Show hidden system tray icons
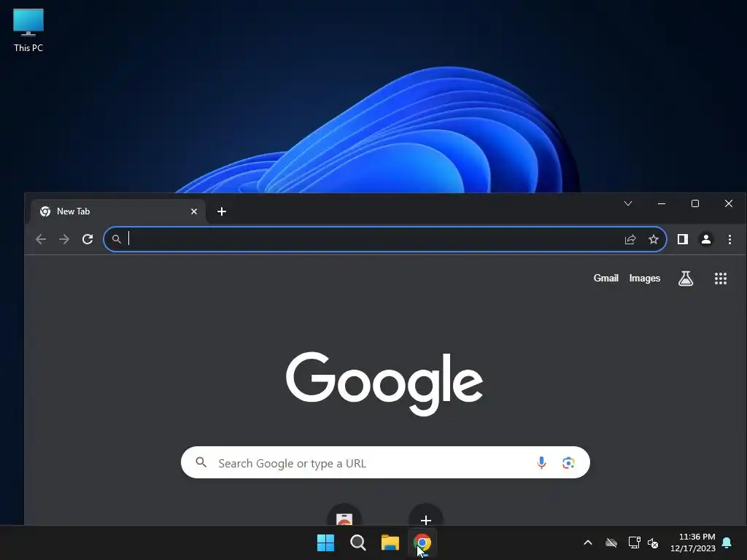747x560 pixels. [x=588, y=542]
